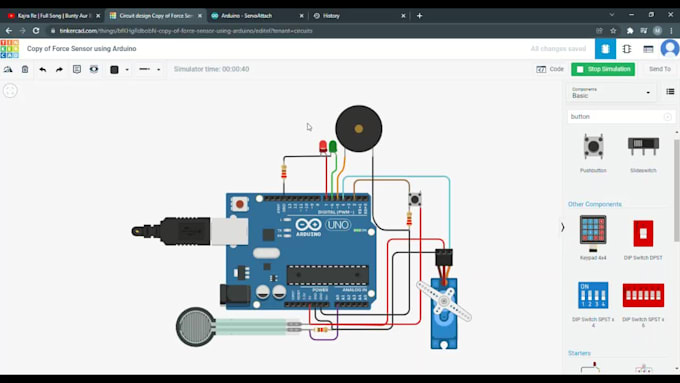Open a new browser tab
This screenshot has height=383, width=680.
pos(419,16)
